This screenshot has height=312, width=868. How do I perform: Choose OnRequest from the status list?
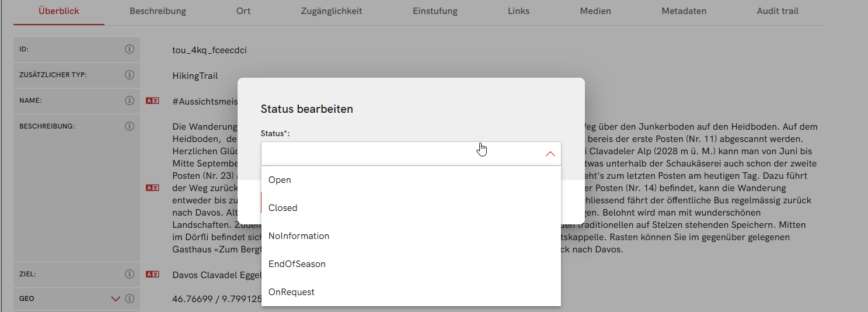pos(291,292)
